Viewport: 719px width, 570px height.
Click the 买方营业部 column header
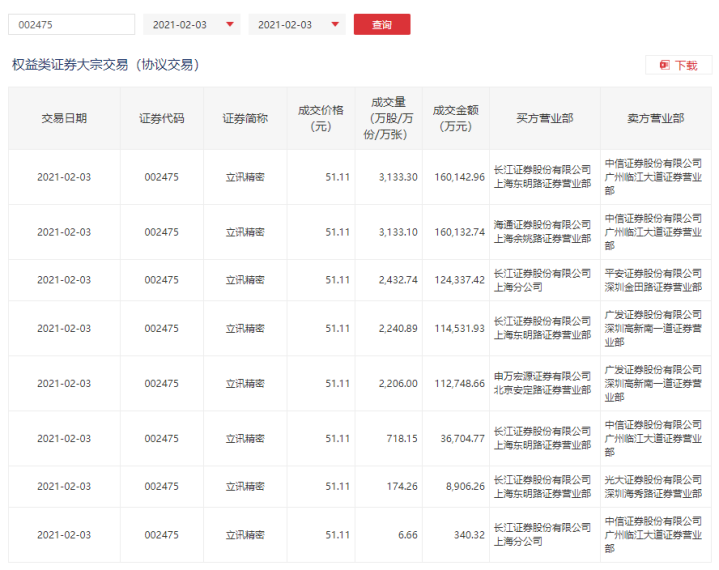545,118
